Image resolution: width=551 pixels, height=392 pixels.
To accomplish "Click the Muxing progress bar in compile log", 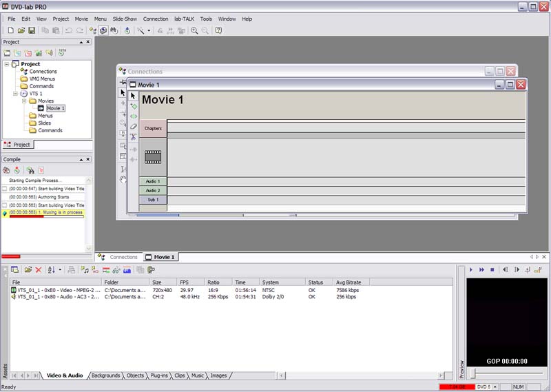I will tap(46, 216).
